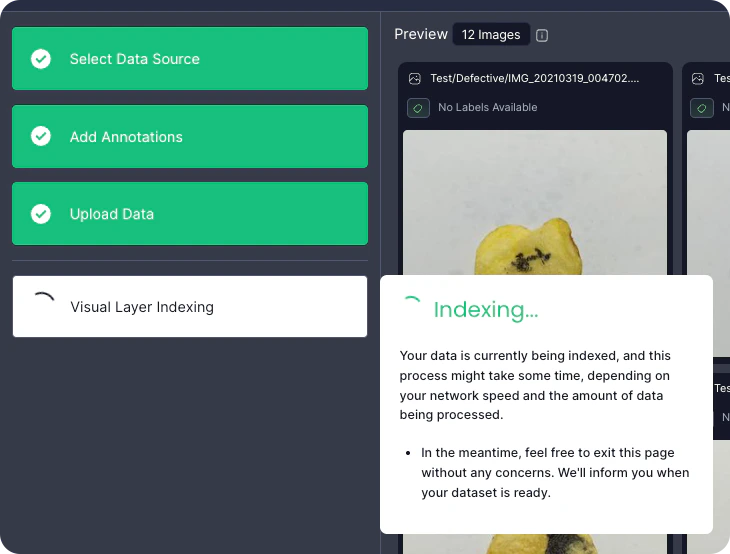Click the checkmark icon beside Add Annotations
This screenshot has height=554, width=730.
(41, 136)
